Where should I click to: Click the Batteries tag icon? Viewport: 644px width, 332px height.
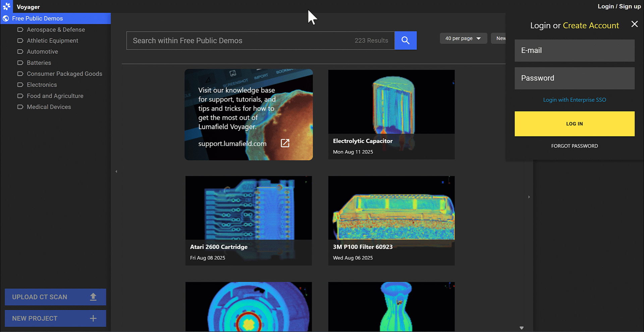(x=20, y=63)
